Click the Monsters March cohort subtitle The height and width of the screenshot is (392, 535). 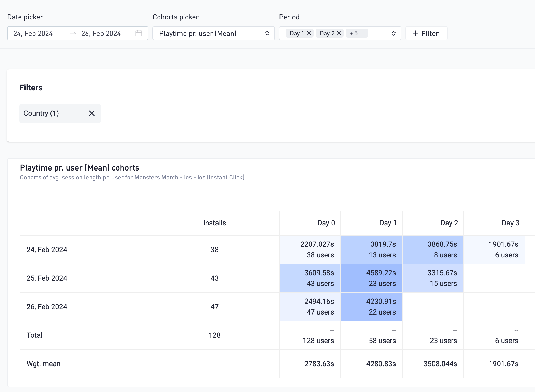(132, 177)
